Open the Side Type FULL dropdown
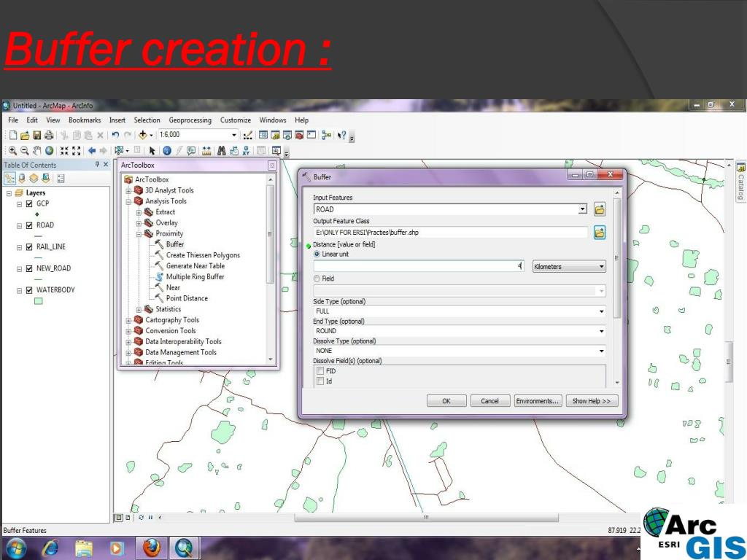 click(601, 311)
